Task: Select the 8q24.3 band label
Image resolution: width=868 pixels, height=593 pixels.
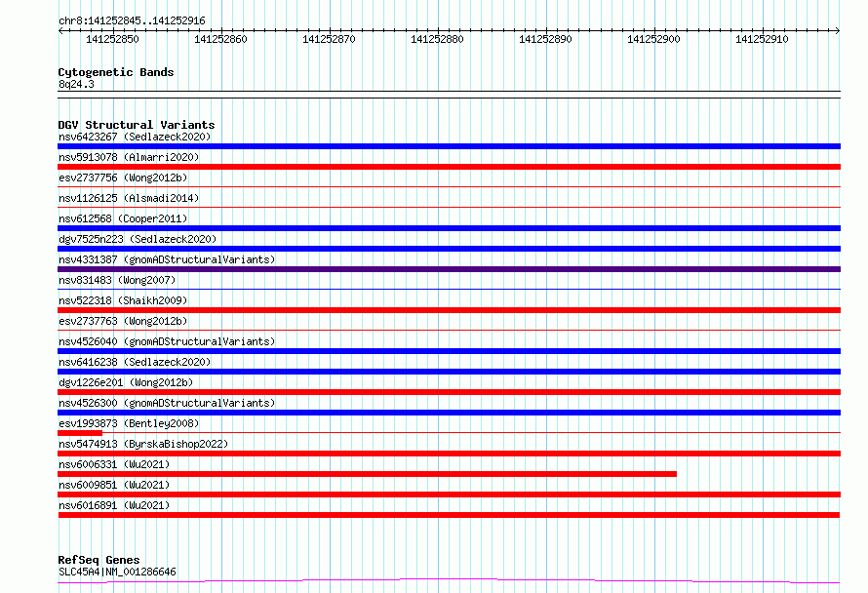Action: tap(76, 85)
